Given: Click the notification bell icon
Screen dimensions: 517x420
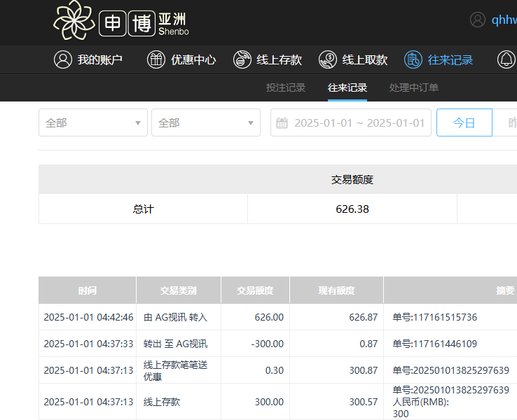Looking at the screenshot, I should [x=506, y=59].
